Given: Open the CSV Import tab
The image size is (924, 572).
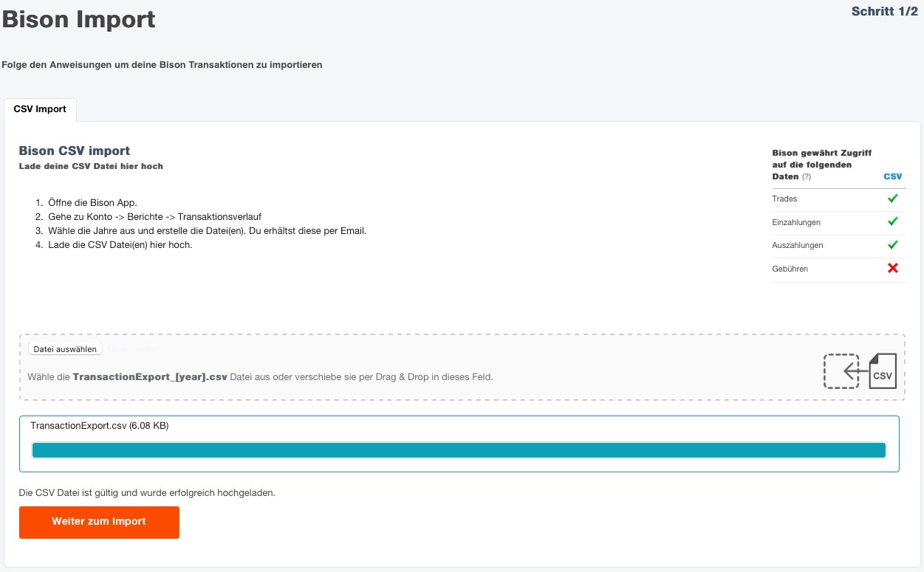Looking at the screenshot, I should click(x=40, y=109).
